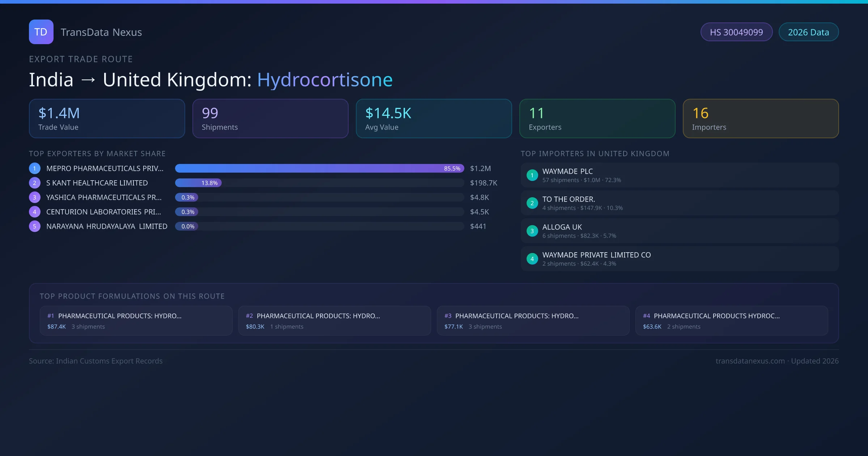This screenshot has height=456, width=868.
Task: Click the 2026 Data pill
Action: tap(808, 32)
